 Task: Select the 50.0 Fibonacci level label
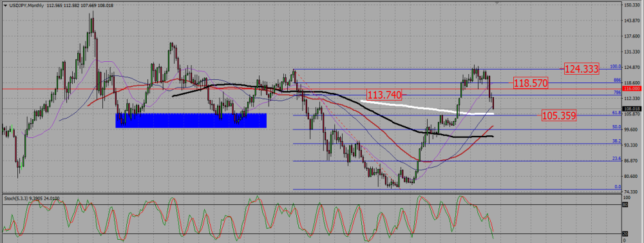click(616, 127)
